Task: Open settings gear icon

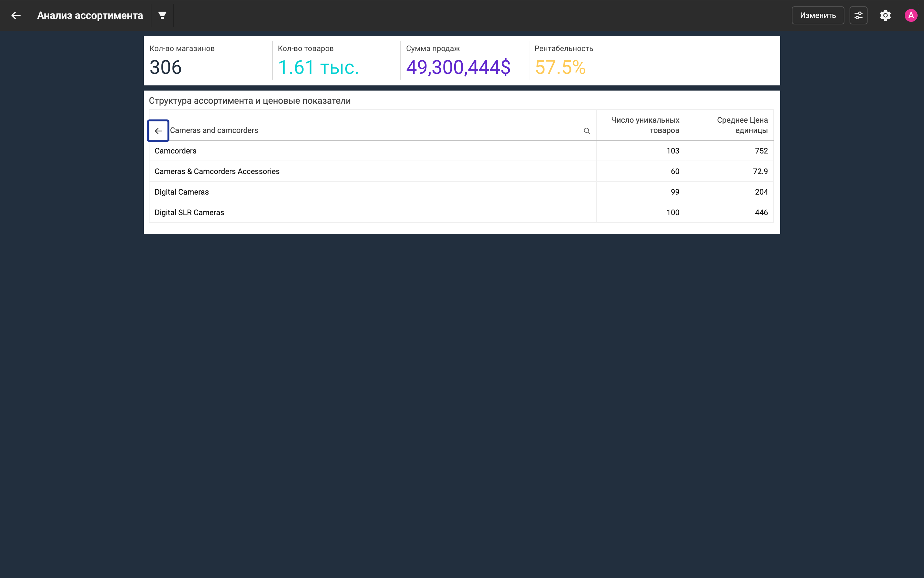Action: [886, 15]
